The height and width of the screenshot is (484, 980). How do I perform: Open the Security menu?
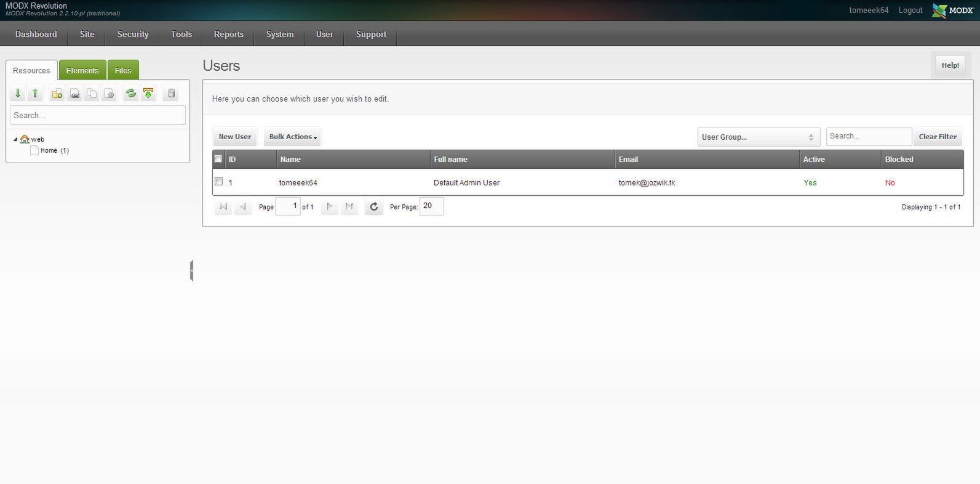(x=133, y=34)
